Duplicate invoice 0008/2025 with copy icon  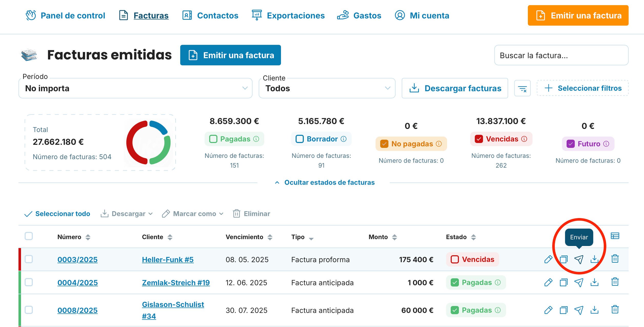pyautogui.click(x=563, y=310)
